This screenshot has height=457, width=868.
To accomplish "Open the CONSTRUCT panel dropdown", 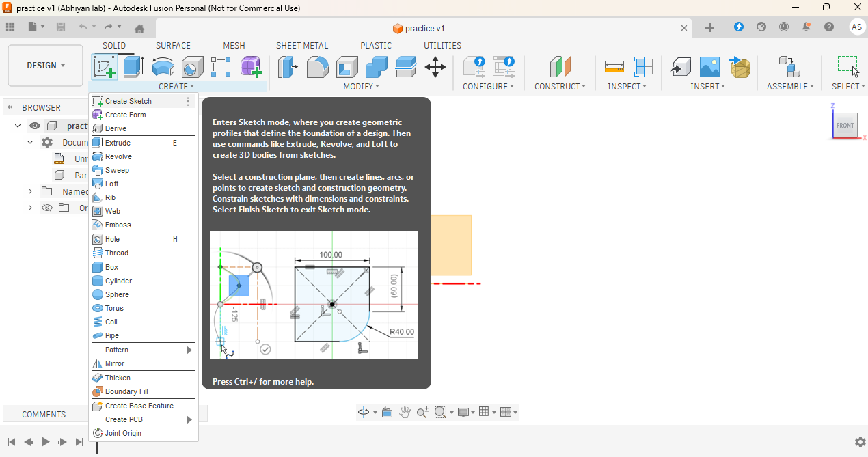I will coord(560,87).
